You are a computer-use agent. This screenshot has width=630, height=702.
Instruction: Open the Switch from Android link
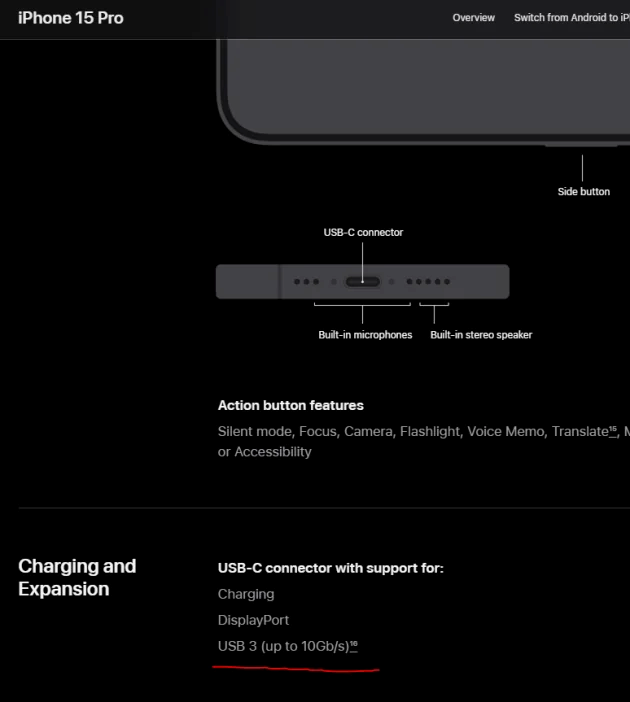[x=572, y=18]
